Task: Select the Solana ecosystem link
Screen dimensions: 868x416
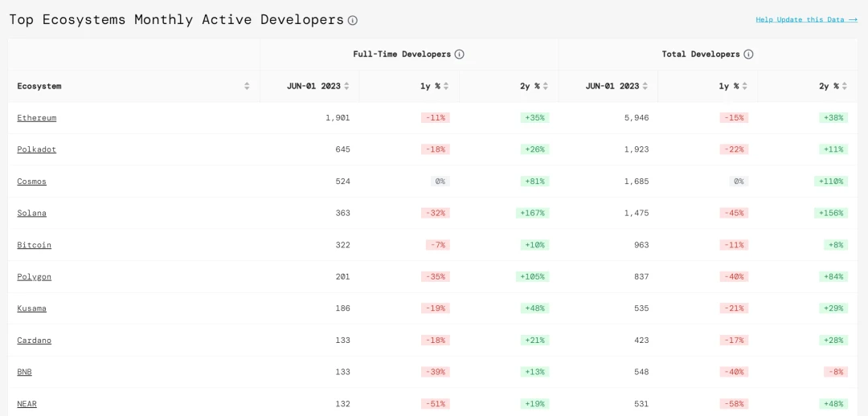Action: [x=32, y=213]
